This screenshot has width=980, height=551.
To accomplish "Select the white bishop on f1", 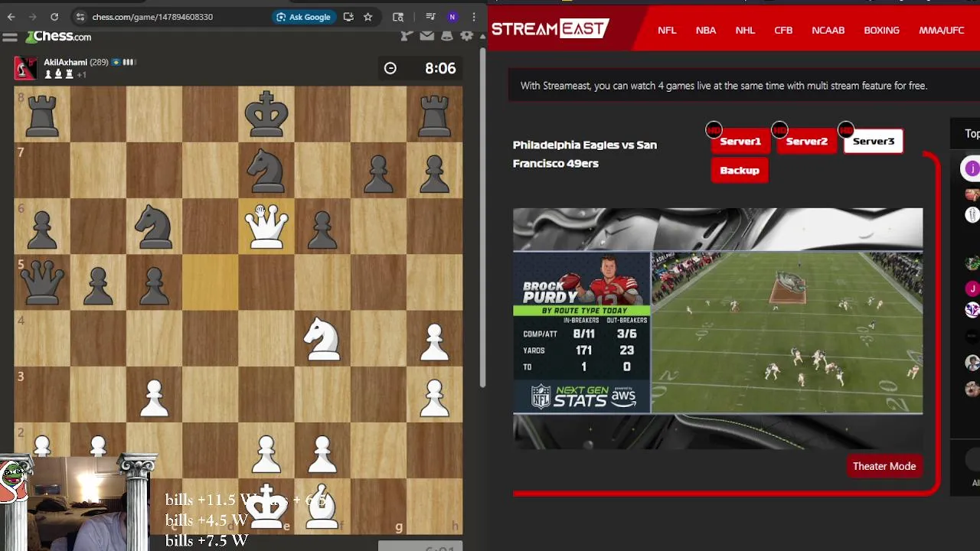I will (322, 506).
